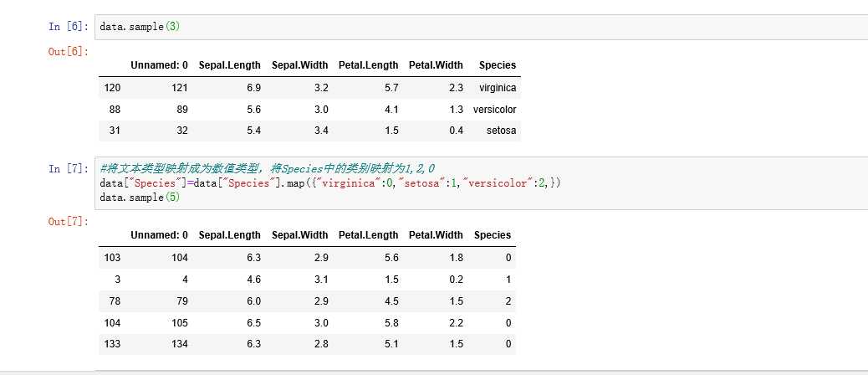Screen dimensions: 868x375
Task: Click Petal.Length value 5.7 in row 120
Action: (392, 88)
